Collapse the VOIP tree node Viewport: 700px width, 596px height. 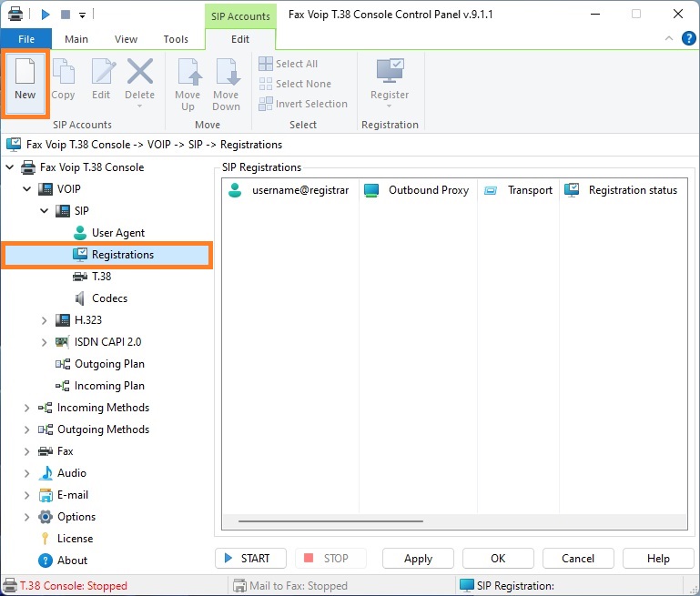tap(27, 189)
